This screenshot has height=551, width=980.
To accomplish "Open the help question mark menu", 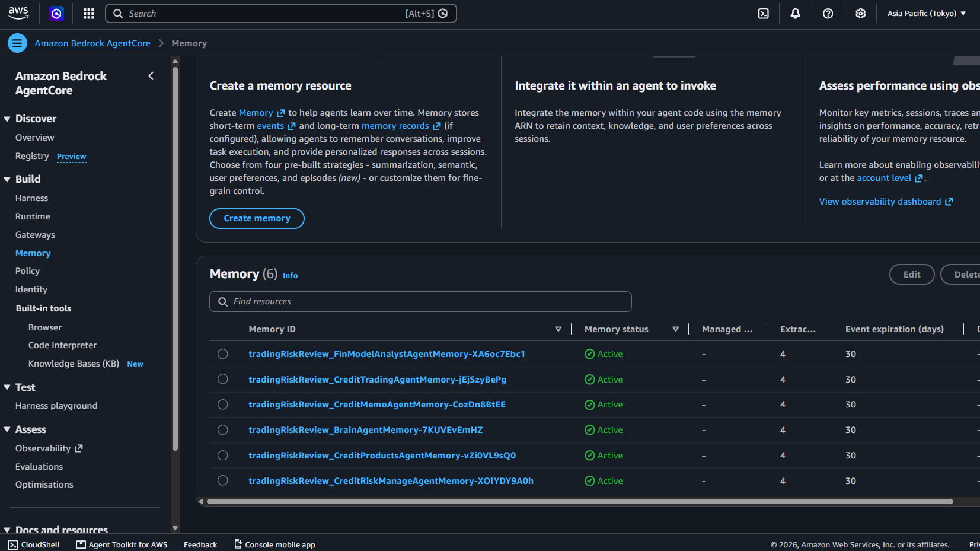I will pyautogui.click(x=828, y=14).
